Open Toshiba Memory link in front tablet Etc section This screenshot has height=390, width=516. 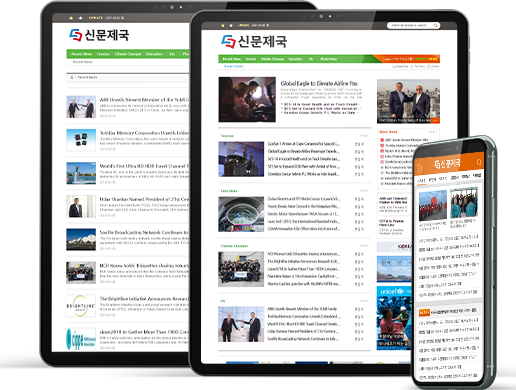303,317
